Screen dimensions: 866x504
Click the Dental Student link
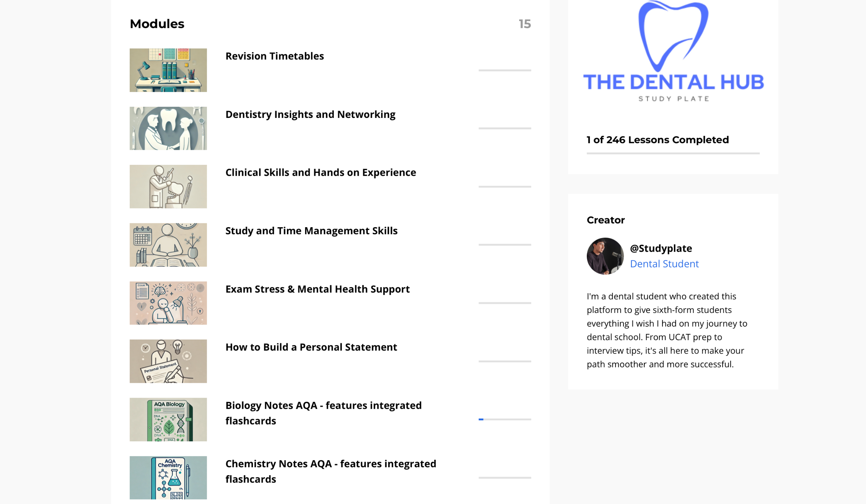[x=664, y=264]
